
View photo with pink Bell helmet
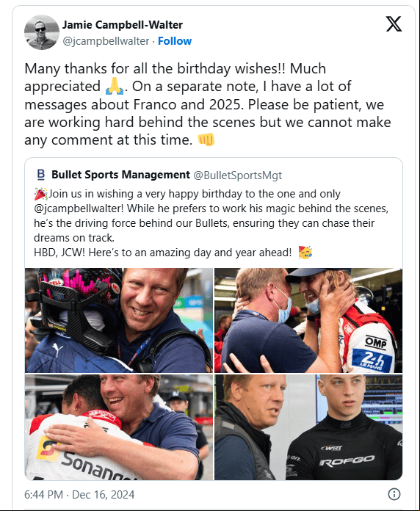click(119, 320)
